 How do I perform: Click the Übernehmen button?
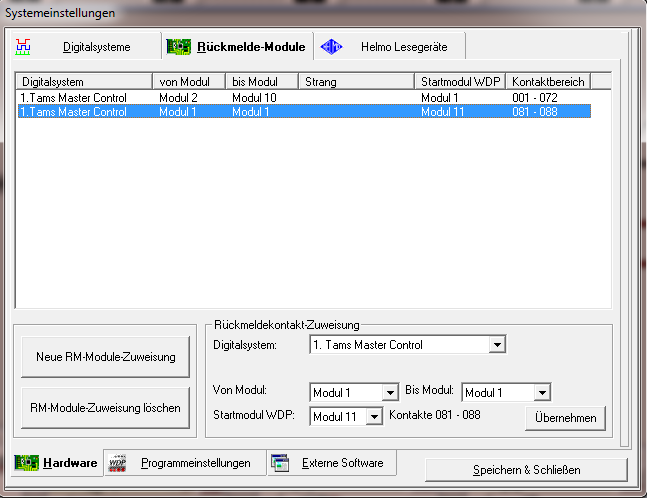tap(565, 418)
